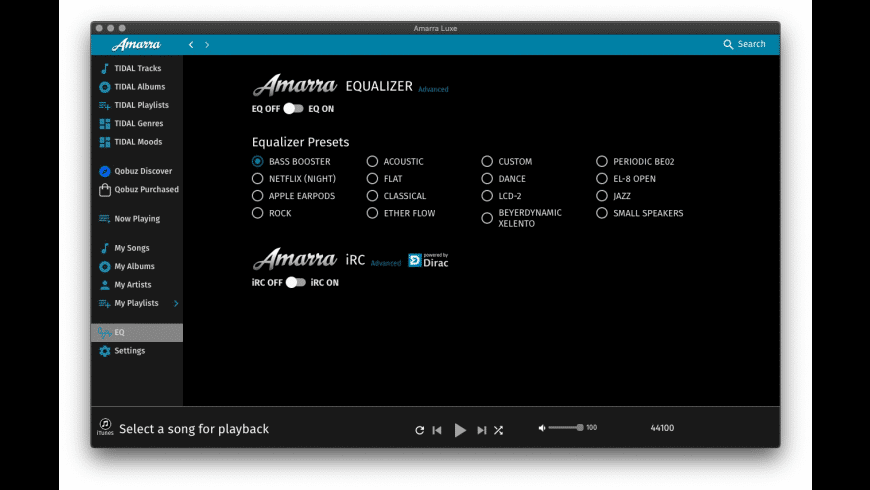The width and height of the screenshot is (870, 490).
Task: Click the shuffle playback icon
Action: 498,430
